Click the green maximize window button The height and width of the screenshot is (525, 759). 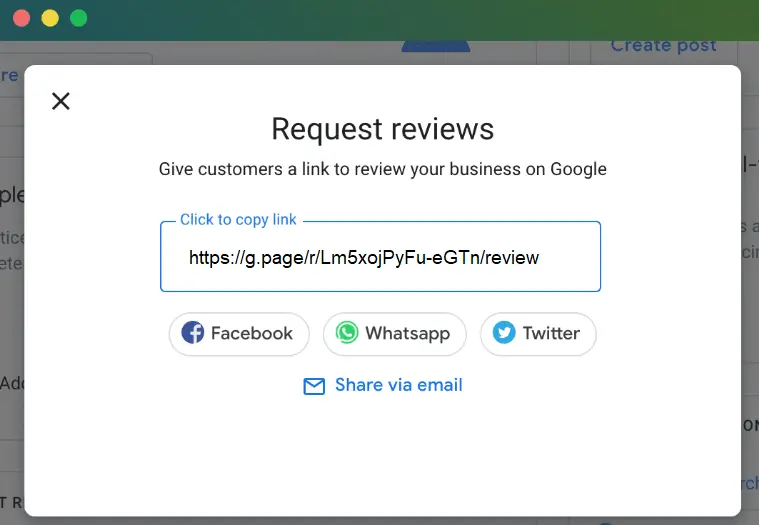tap(78, 18)
